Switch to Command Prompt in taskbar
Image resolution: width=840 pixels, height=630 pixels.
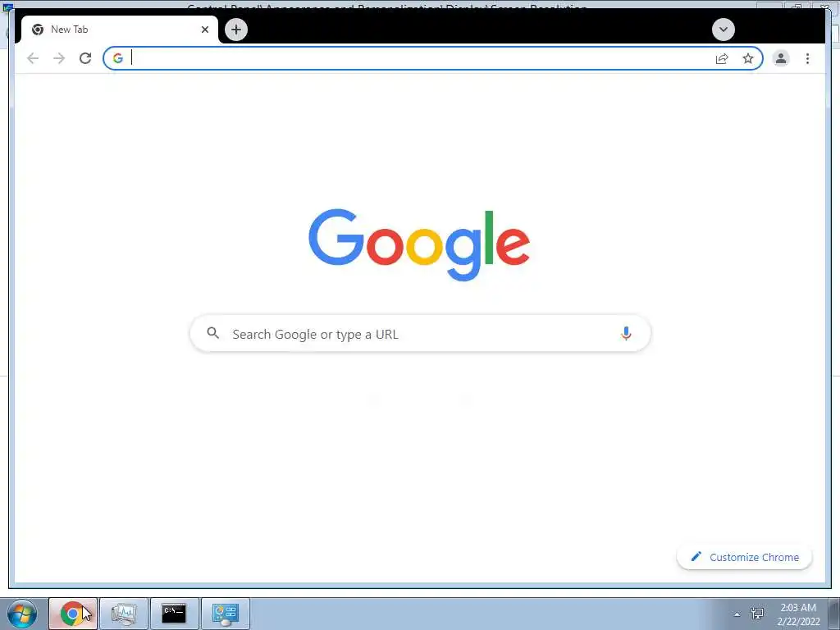pos(174,614)
